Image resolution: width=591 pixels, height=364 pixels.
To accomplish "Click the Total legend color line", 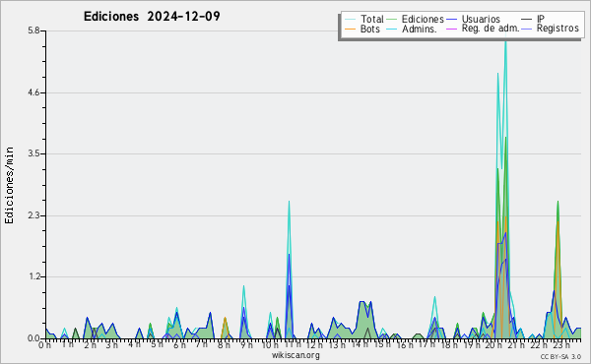I will point(350,20).
